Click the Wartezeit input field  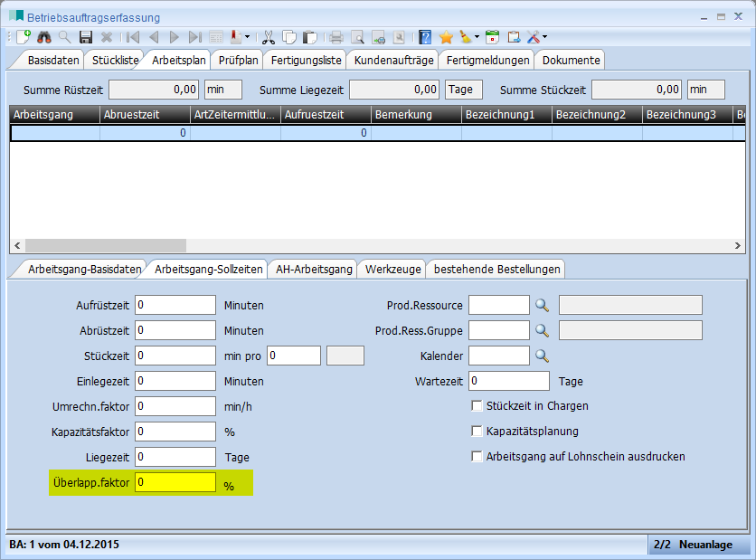click(508, 381)
